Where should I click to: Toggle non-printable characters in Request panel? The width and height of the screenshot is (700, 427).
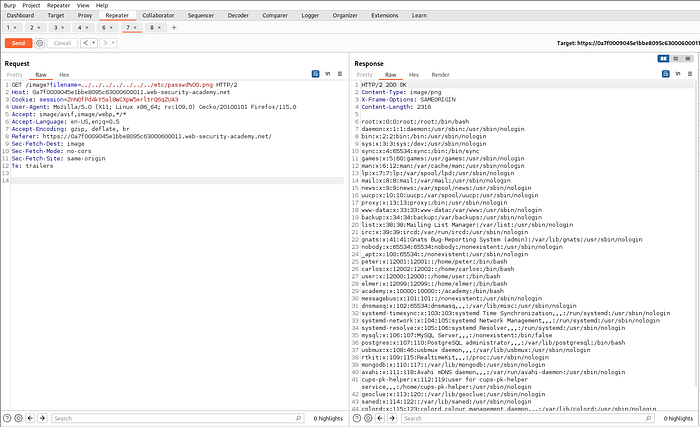click(328, 75)
